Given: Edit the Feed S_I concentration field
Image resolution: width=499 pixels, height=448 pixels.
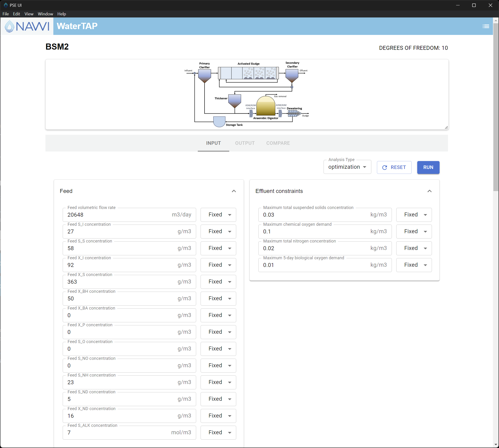Looking at the screenshot, I should pos(129,231).
